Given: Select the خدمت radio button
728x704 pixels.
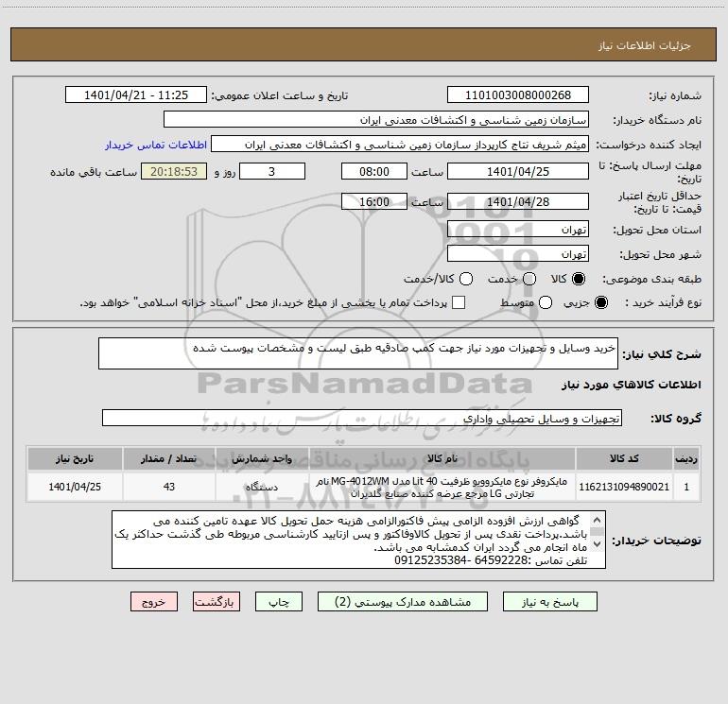Looking at the screenshot, I should [529, 279].
